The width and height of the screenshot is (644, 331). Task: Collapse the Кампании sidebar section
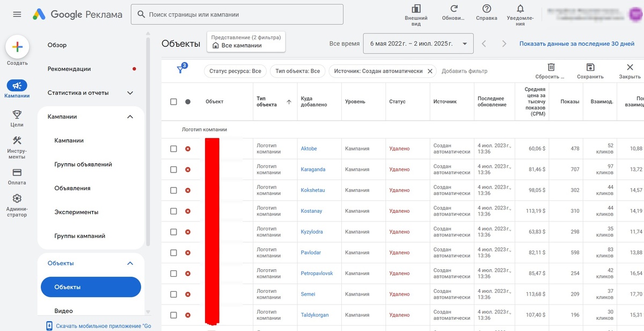click(130, 117)
